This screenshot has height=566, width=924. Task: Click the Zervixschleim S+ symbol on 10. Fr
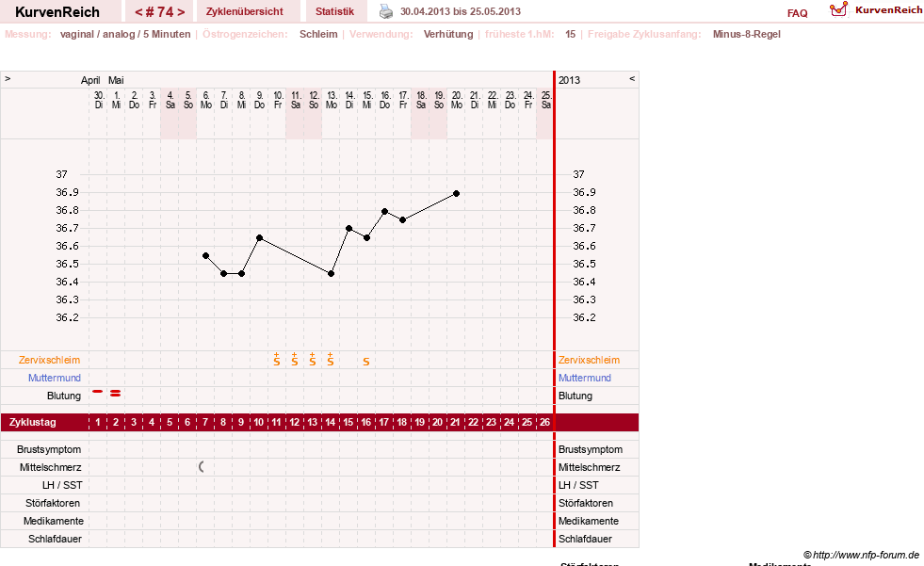[x=276, y=359]
